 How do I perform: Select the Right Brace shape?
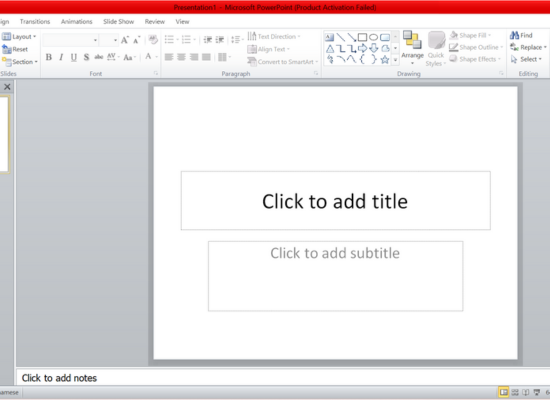pyautogui.click(x=374, y=59)
